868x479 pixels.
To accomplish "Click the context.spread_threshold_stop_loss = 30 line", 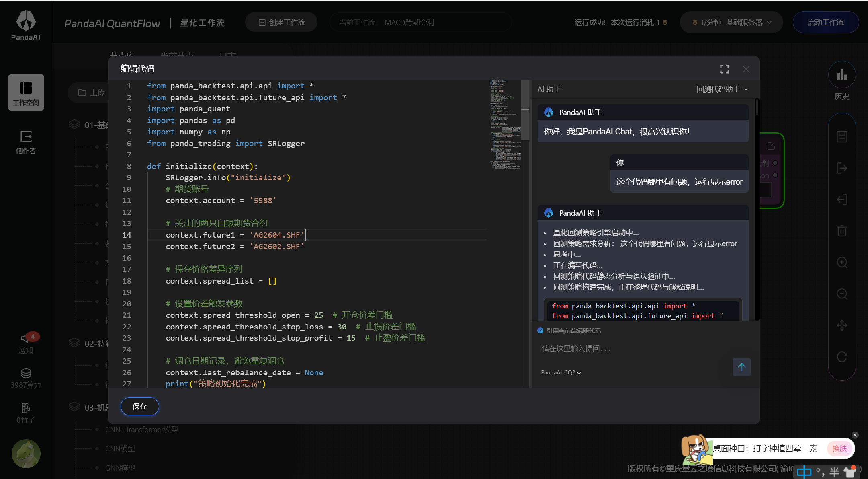I will (291, 327).
